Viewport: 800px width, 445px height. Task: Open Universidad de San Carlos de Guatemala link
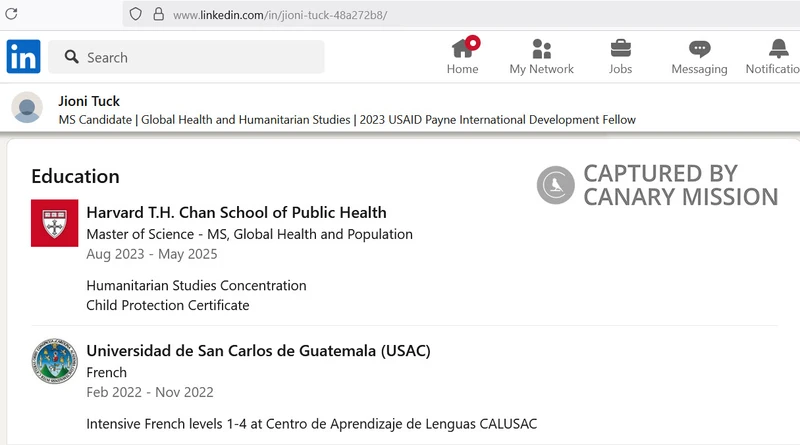pos(258,350)
